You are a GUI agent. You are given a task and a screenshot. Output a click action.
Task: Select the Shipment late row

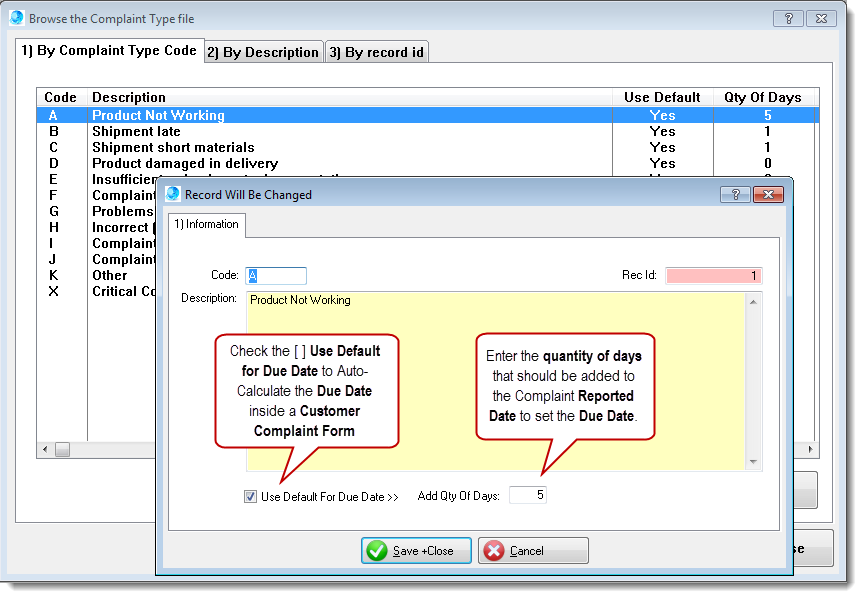(x=136, y=131)
